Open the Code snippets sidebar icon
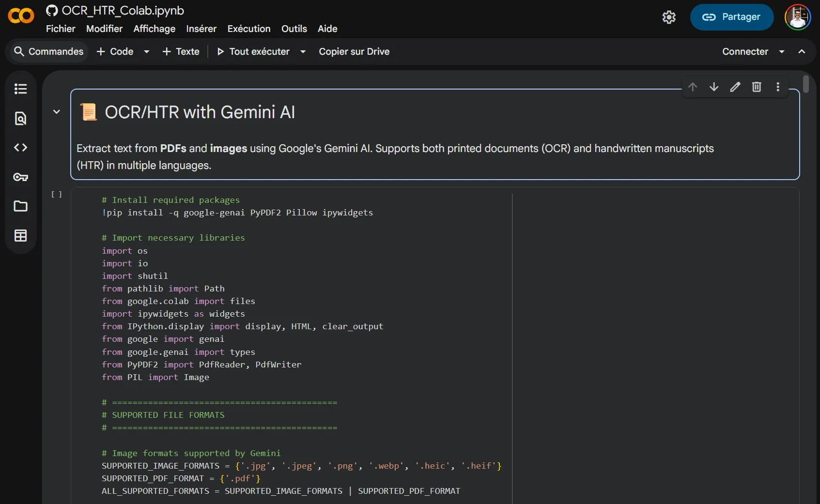820x504 pixels. coord(20,148)
